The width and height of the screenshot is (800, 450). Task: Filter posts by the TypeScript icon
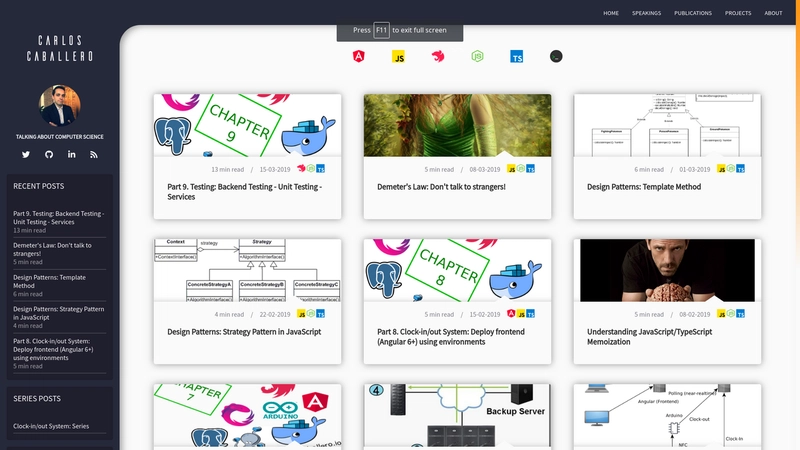coord(516,57)
